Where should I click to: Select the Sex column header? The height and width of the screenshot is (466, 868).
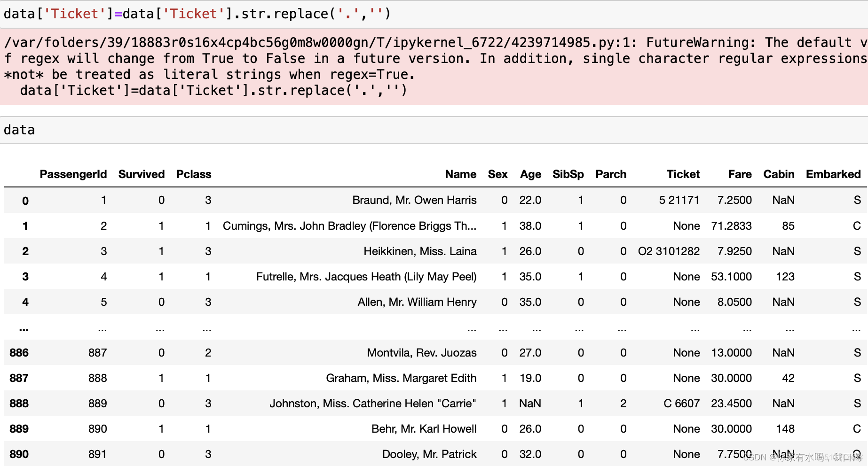click(498, 174)
